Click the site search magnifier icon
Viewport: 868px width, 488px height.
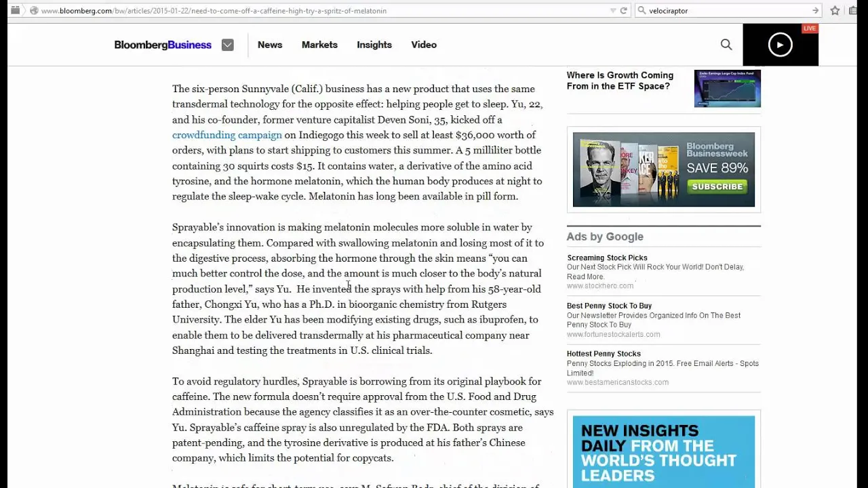point(726,45)
